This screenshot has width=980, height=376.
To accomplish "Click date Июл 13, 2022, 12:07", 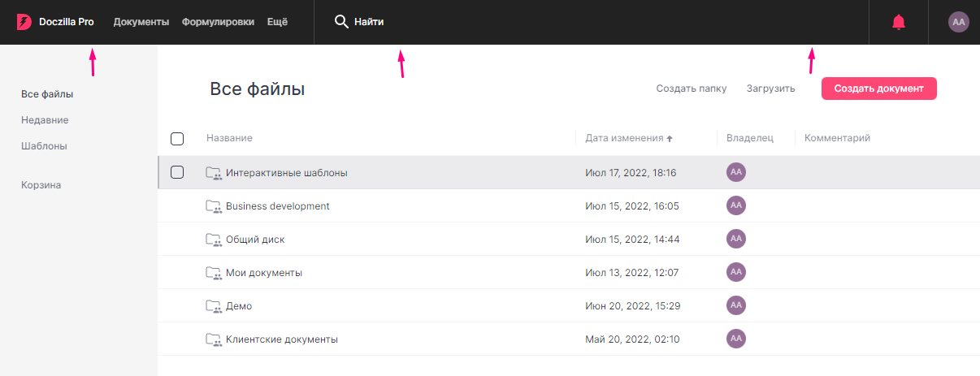I will click(x=631, y=273).
